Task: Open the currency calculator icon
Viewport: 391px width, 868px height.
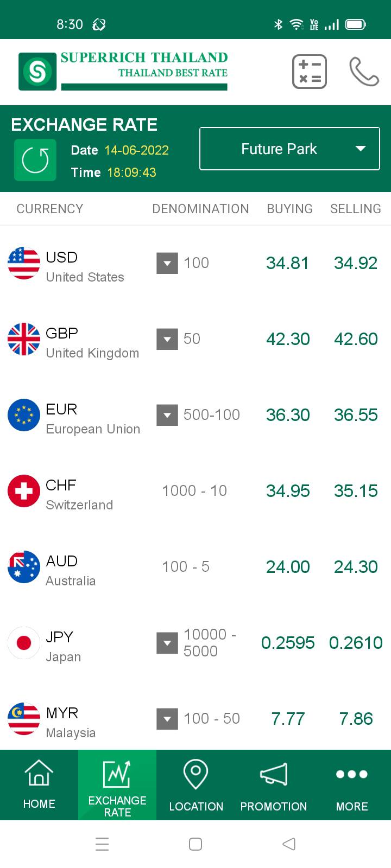Action: tap(310, 72)
